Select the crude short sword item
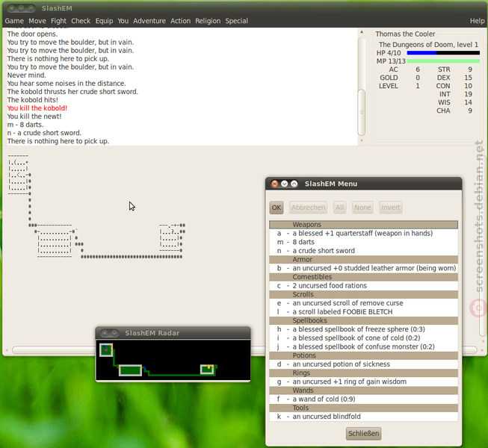Image resolution: width=488 pixels, height=448 pixels. [x=363, y=251]
